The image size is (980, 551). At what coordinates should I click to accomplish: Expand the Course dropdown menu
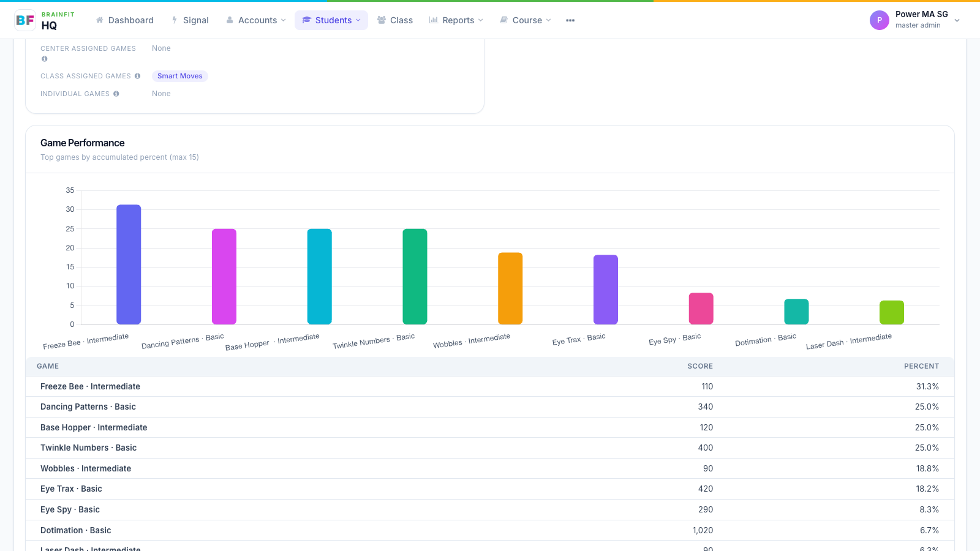pos(526,20)
